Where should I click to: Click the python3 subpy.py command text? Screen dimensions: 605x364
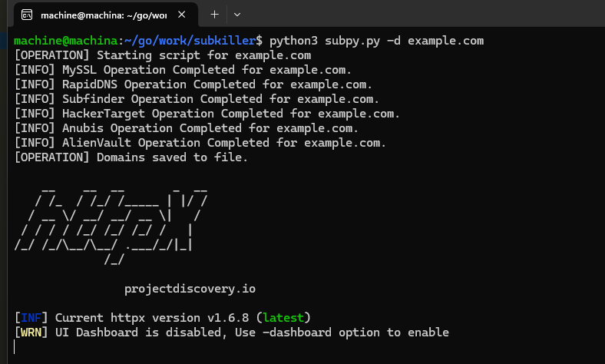click(376, 41)
